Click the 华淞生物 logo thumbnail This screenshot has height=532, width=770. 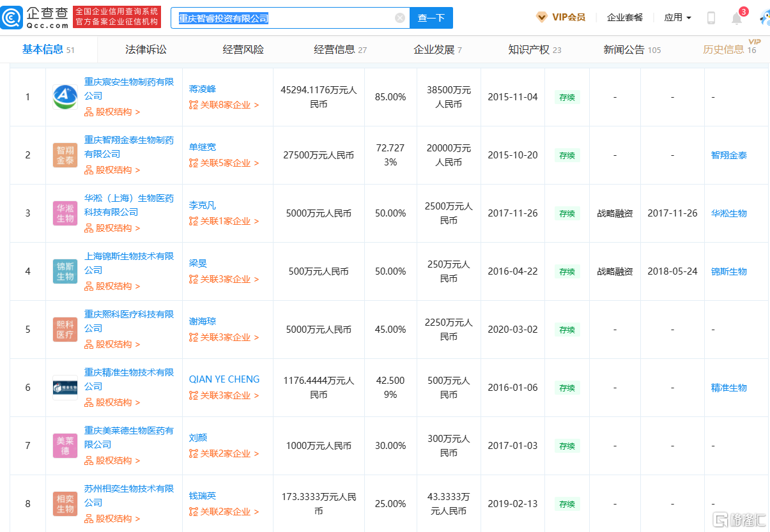click(x=65, y=213)
